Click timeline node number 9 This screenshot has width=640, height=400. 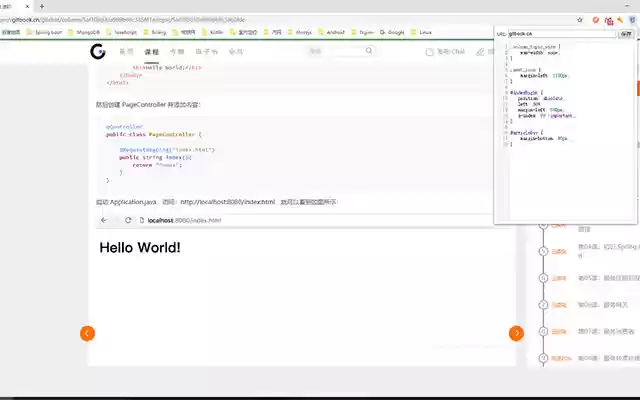point(543,358)
